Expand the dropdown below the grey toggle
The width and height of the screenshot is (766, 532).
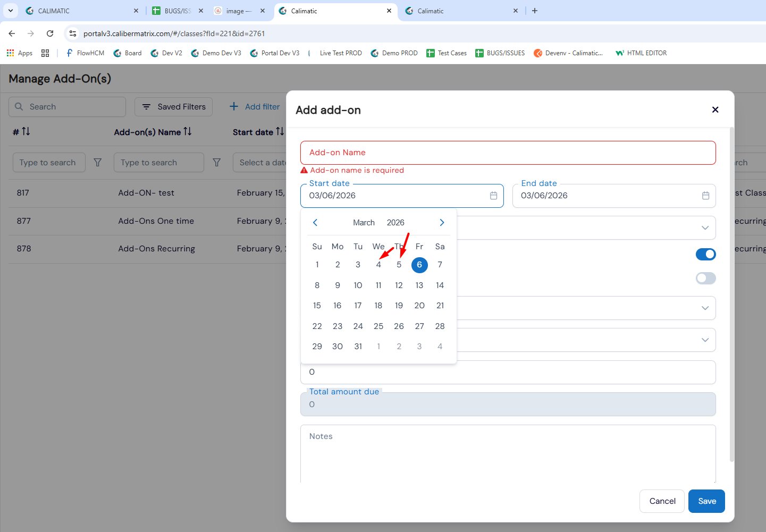[x=705, y=308]
